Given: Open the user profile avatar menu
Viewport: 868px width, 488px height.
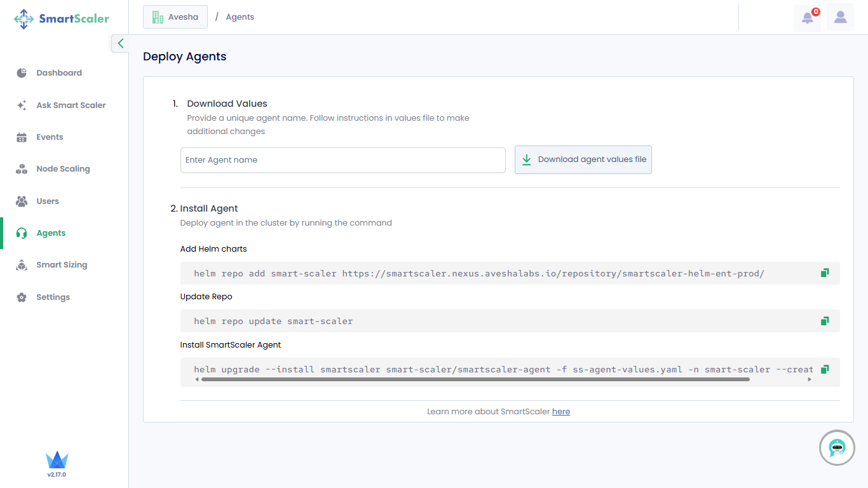Looking at the screenshot, I should point(840,18).
